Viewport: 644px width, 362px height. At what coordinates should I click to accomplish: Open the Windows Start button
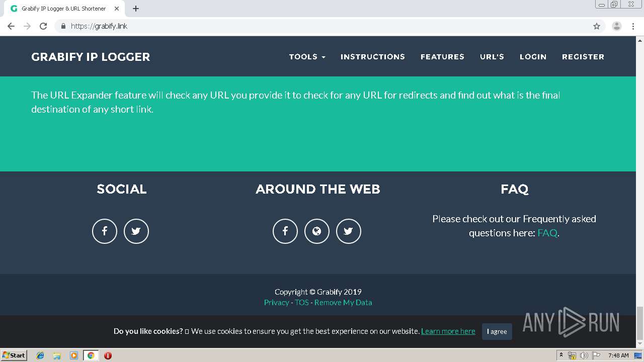click(14, 355)
